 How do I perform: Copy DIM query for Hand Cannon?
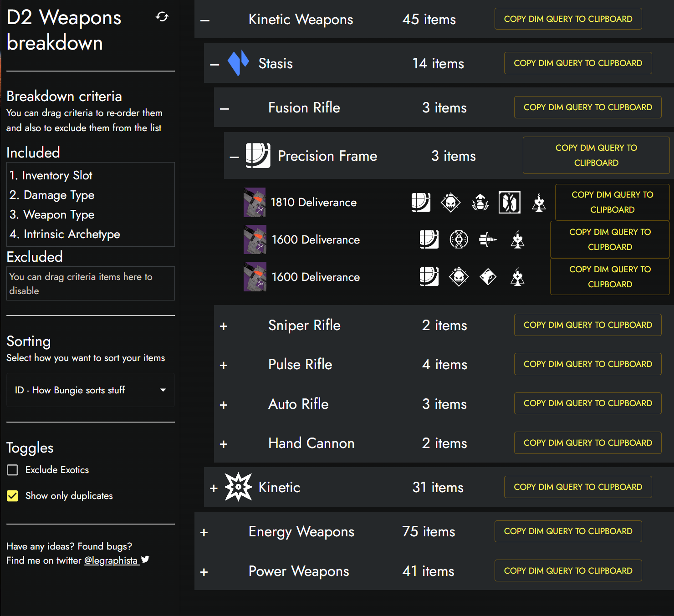click(x=587, y=443)
